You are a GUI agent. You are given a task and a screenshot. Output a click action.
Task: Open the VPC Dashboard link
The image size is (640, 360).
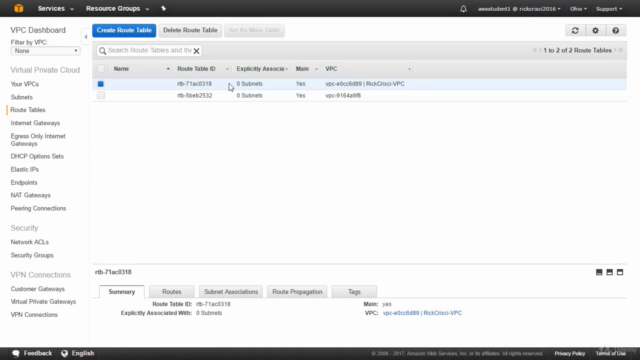point(38,30)
